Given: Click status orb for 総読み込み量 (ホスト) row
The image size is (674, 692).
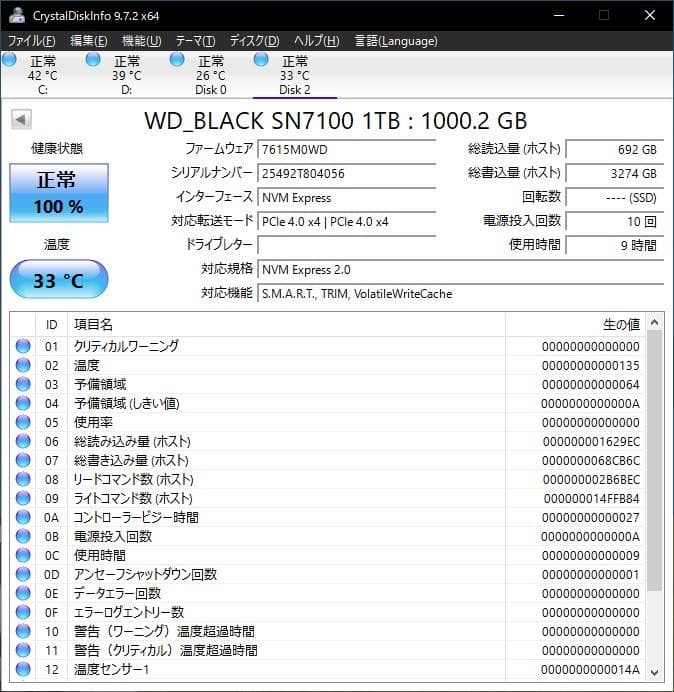Looking at the screenshot, I should (23, 441).
